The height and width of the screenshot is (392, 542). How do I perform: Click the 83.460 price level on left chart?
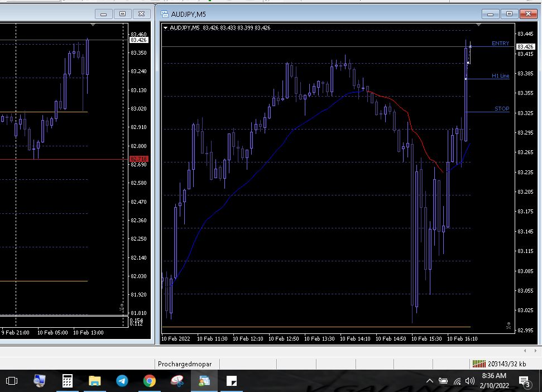point(138,34)
